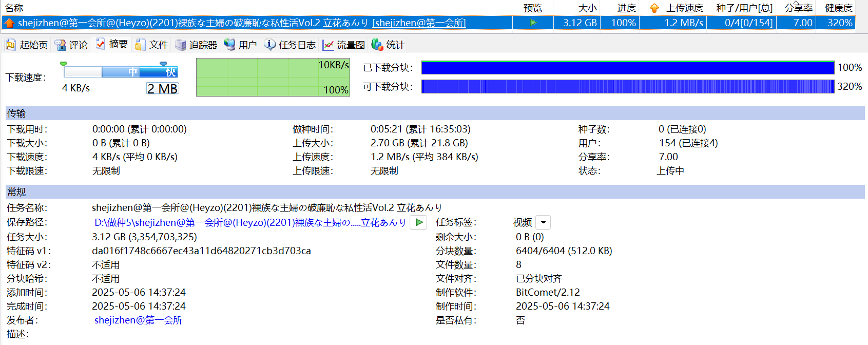Click the orange upload arrow icon in column header

[654, 8]
